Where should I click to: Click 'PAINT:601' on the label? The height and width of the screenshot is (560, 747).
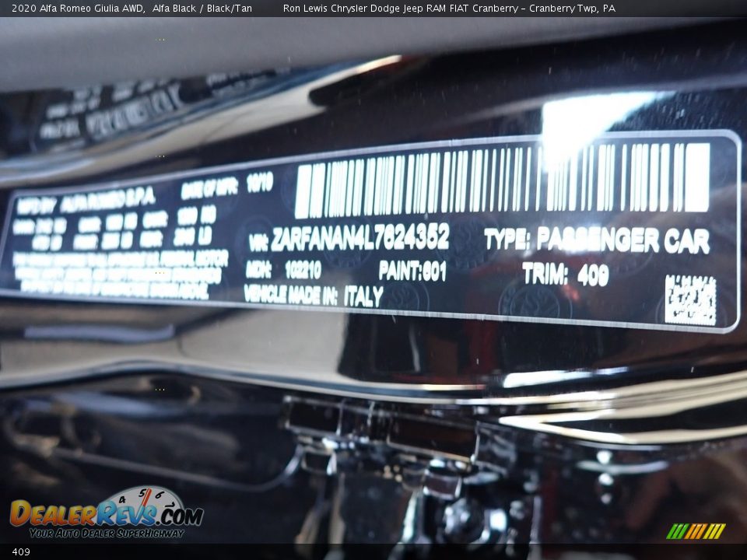[412, 271]
